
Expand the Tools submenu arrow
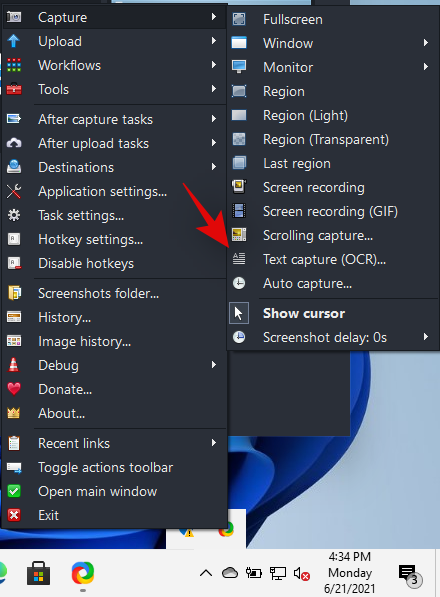(x=214, y=88)
